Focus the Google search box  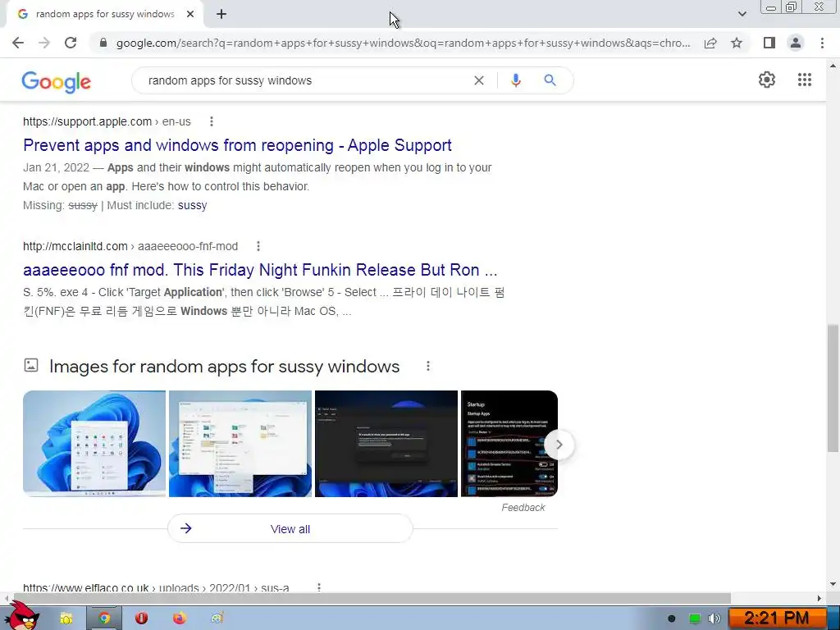305,80
